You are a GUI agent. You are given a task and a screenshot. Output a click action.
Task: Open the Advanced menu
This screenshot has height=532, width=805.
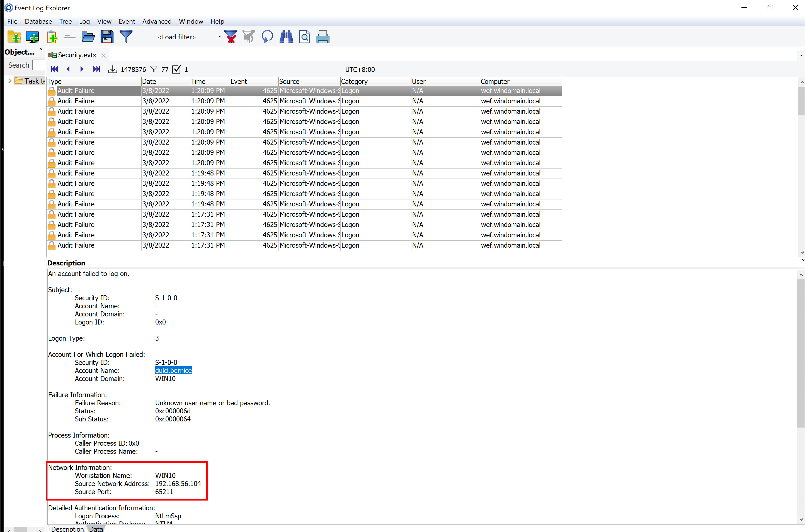(x=157, y=21)
